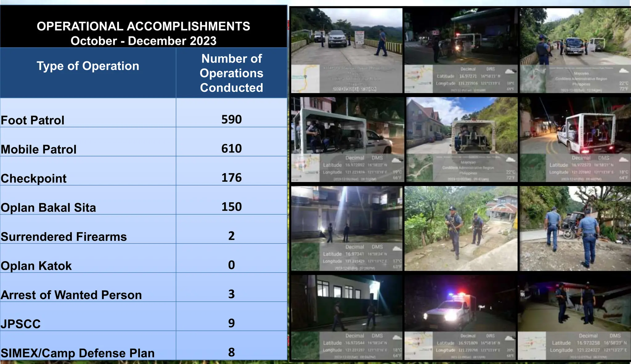Click the cloud icon on house patrol vehicle photo
The image size is (631, 364).
pos(511,160)
